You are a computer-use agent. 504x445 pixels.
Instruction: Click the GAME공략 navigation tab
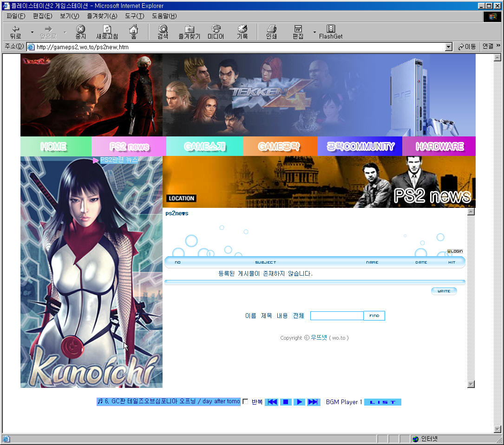[280, 147]
